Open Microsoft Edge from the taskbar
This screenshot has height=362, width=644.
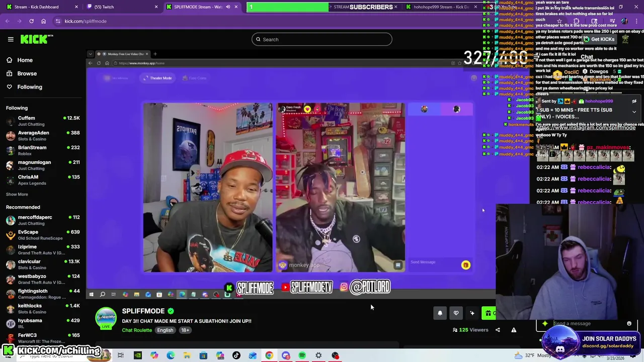171,355
